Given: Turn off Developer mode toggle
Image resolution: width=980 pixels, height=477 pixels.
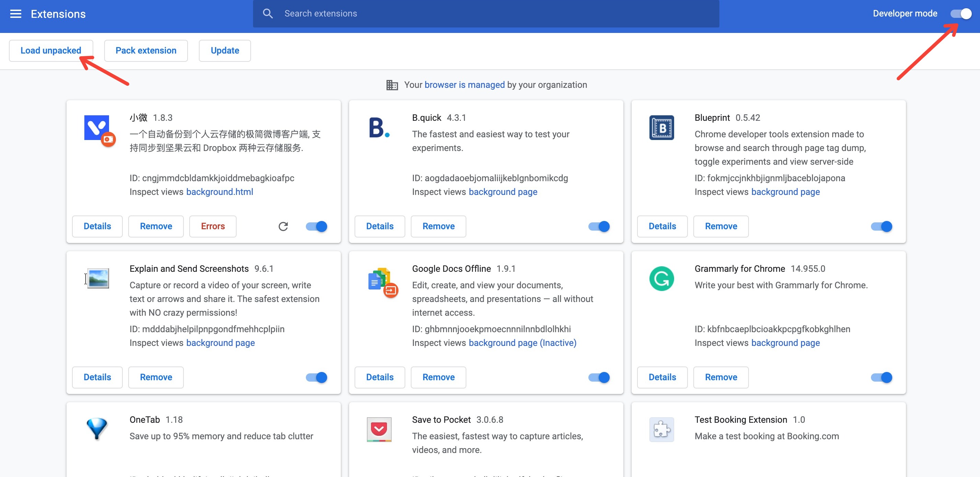Looking at the screenshot, I should pyautogui.click(x=960, y=14).
